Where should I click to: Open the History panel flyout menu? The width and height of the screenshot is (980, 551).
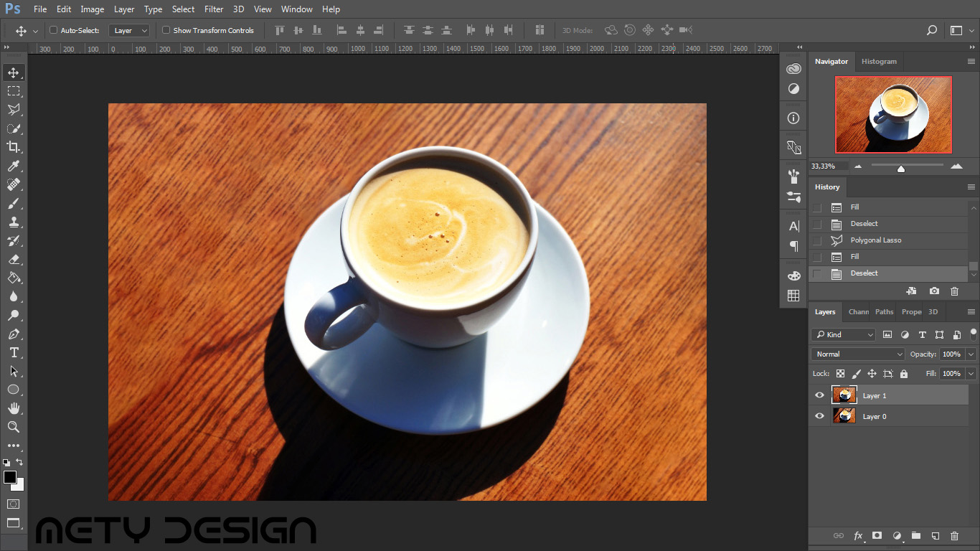tap(971, 187)
